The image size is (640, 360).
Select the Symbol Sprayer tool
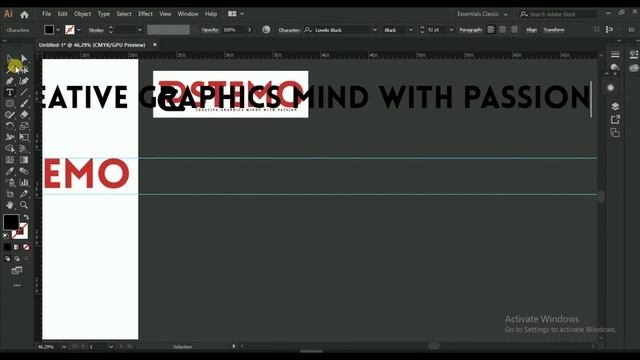(x=10, y=182)
